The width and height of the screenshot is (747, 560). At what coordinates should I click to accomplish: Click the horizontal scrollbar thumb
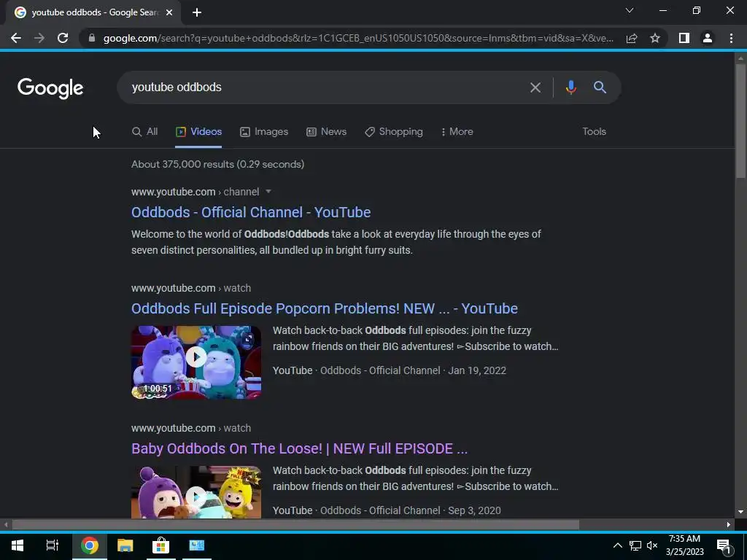[295, 525]
